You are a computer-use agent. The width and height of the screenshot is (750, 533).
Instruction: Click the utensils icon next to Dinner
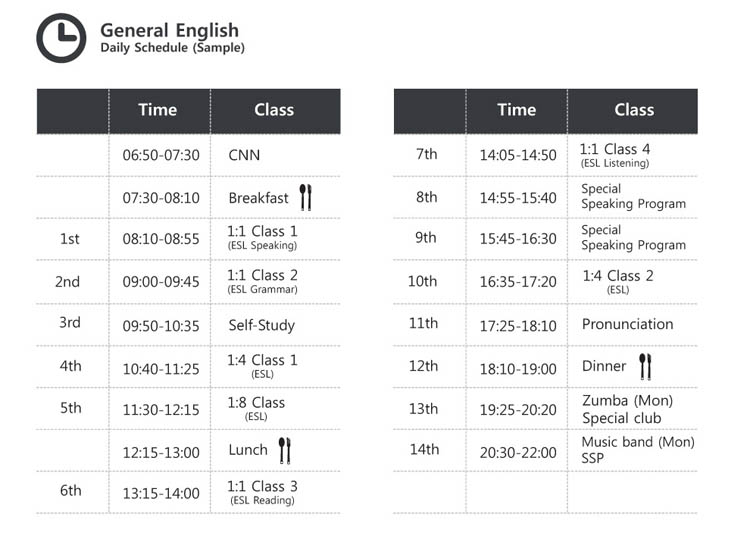pos(645,366)
